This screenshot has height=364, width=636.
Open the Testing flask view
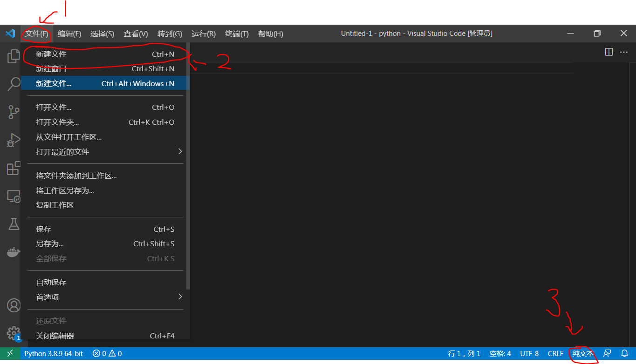(x=13, y=224)
